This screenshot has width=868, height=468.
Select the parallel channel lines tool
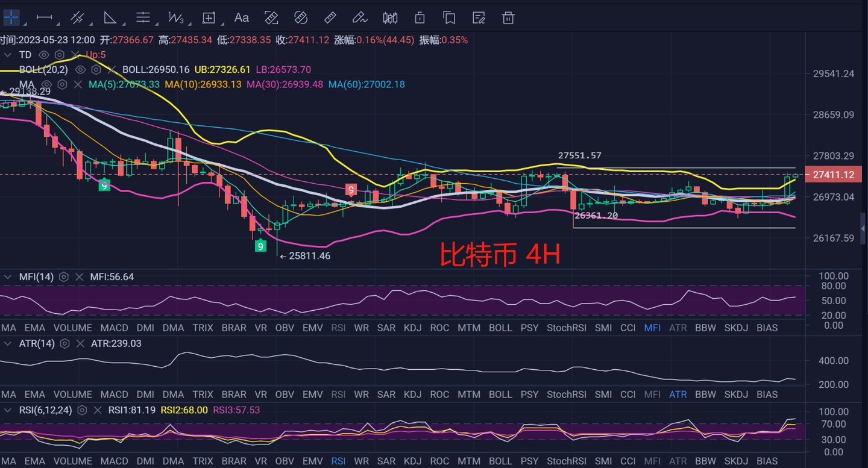77,17
